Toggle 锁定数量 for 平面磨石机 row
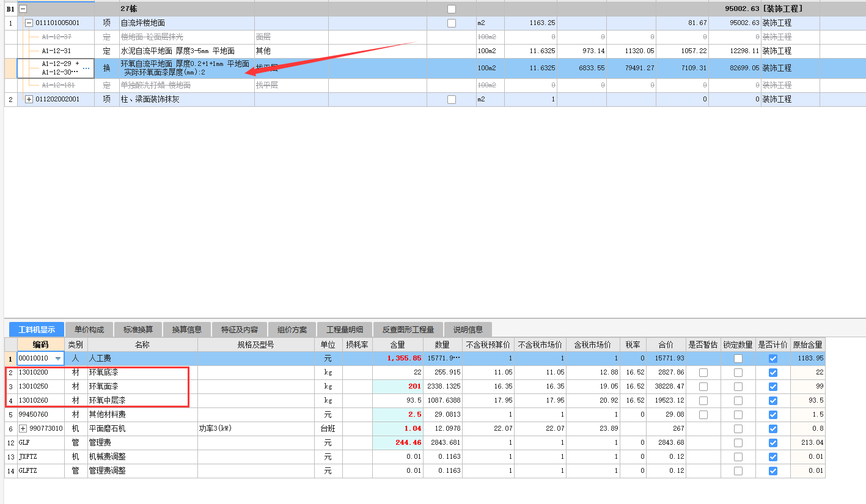The image size is (866, 504). coord(738,429)
